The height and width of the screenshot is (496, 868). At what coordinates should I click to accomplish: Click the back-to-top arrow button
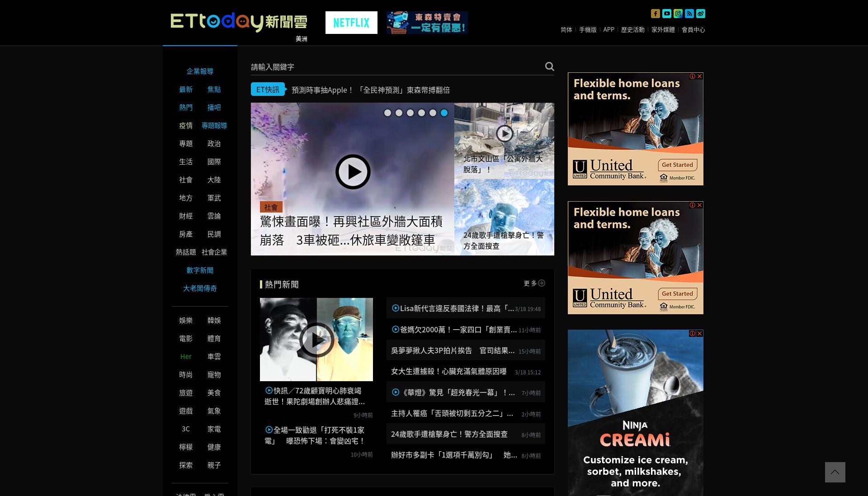(x=835, y=472)
